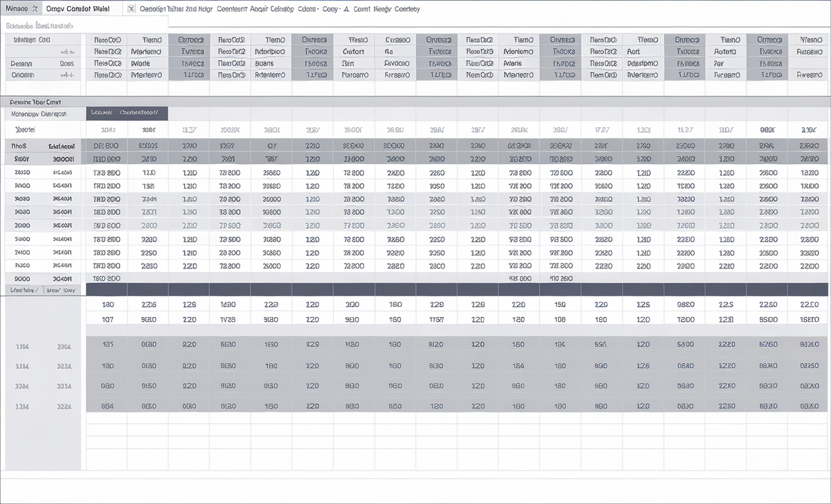Click the 'A' icon in the top menu bar
831x504 pixels.
coord(345,9)
